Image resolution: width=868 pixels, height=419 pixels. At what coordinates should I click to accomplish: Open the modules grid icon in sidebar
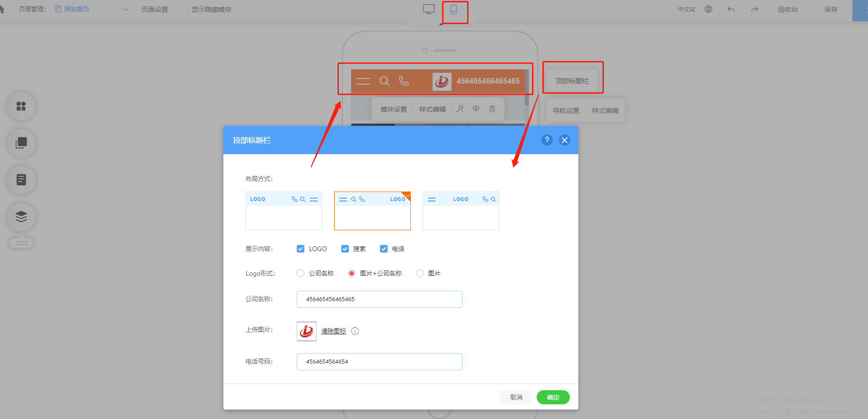point(21,106)
